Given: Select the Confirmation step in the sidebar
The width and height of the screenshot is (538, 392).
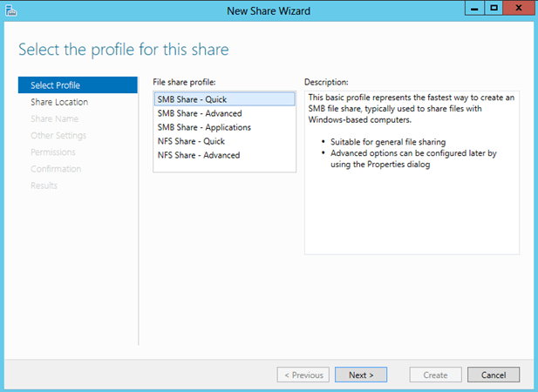Looking at the screenshot, I should pos(56,168).
